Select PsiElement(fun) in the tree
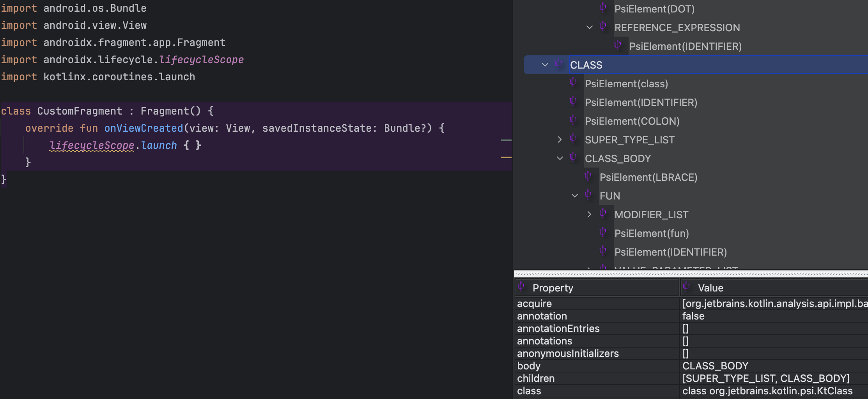This screenshot has width=868, height=399. tap(652, 233)
